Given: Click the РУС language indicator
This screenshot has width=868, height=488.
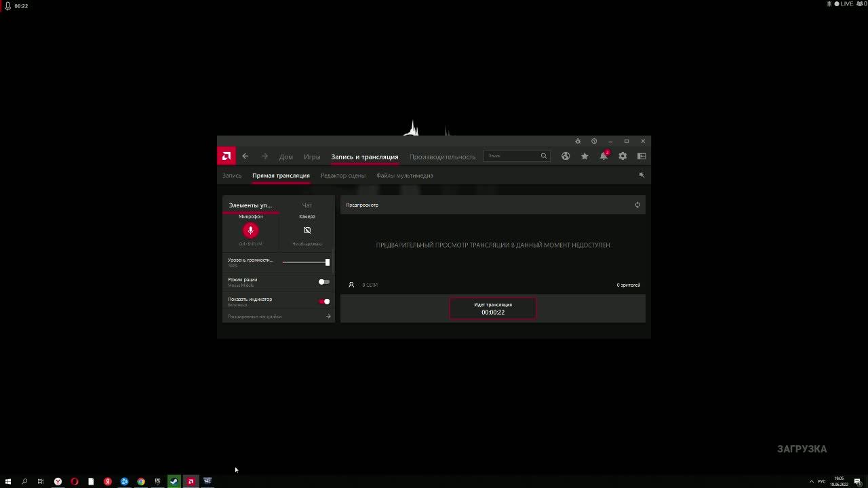Looking at the screenshot, I should coord(822,481).
